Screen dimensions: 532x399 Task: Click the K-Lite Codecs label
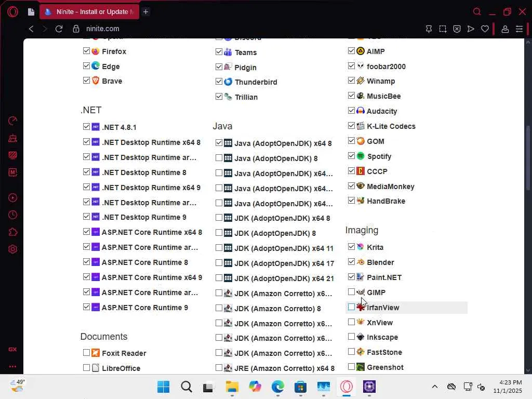(x=391, y=126)
